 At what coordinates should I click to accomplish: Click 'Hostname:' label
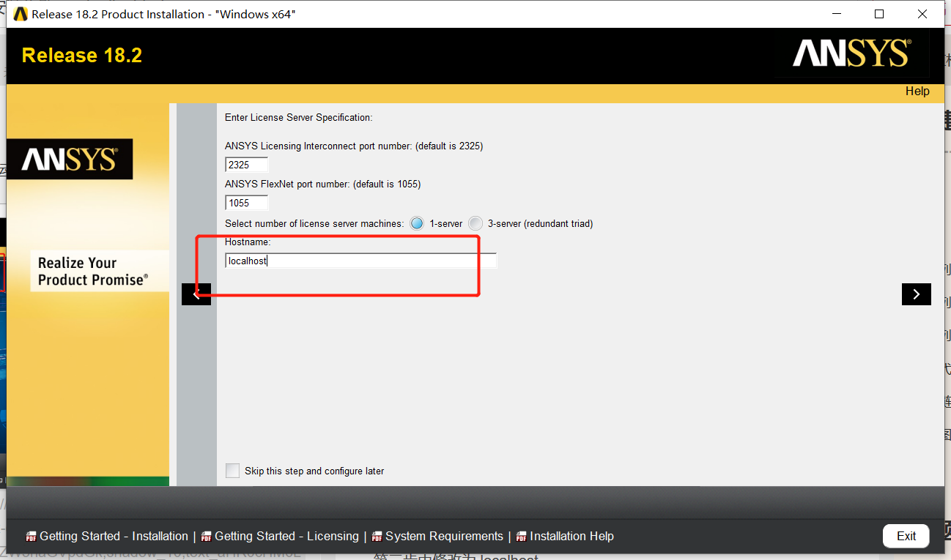coord(248,242)
